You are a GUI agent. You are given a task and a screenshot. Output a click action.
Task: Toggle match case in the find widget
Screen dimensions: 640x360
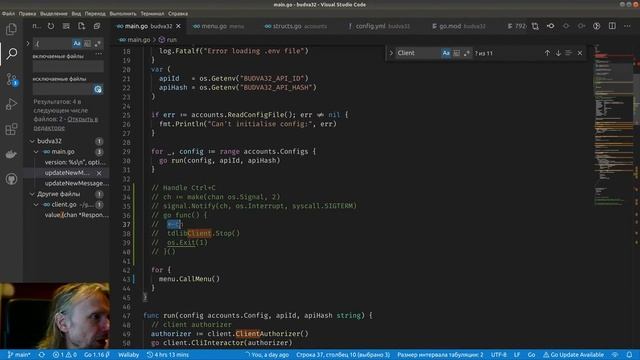(446, 53)
